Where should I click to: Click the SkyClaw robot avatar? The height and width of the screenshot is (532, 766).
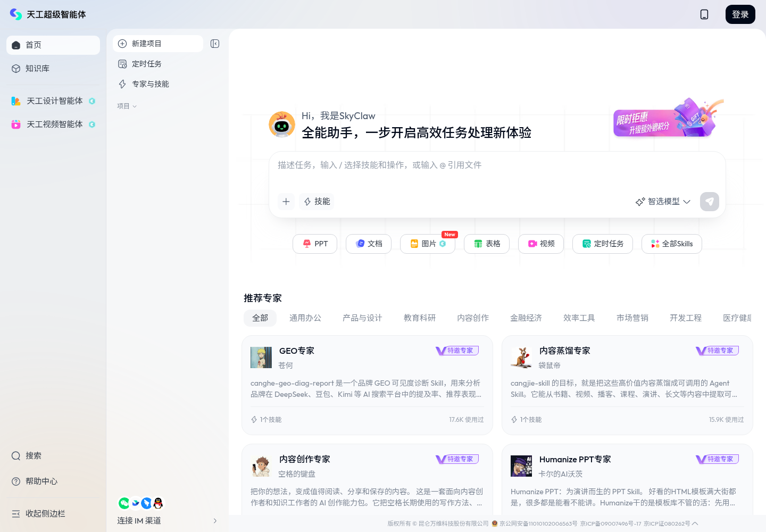[x=282, y=124]
